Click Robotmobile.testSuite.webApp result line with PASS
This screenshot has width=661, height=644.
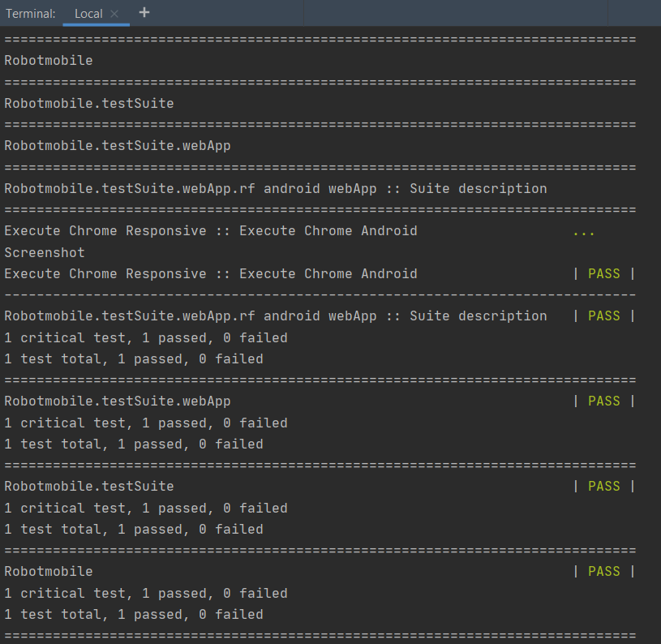coord(117,401)
